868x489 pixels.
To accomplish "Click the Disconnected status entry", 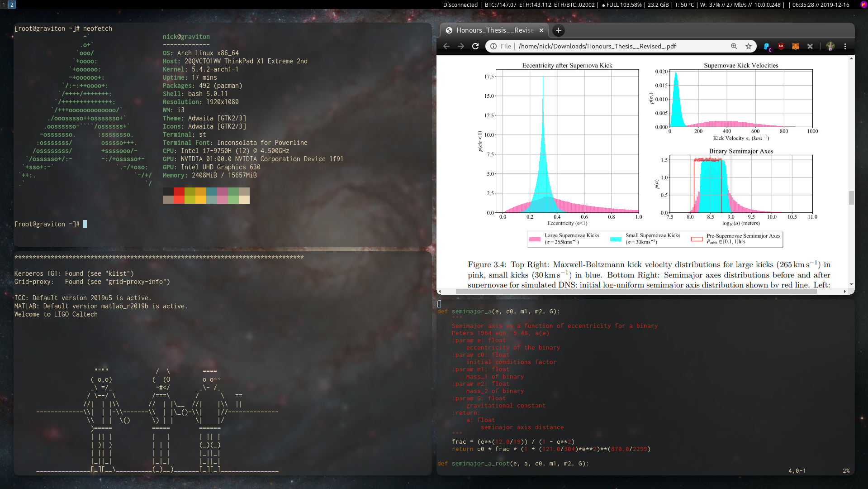I will (460, 5).
